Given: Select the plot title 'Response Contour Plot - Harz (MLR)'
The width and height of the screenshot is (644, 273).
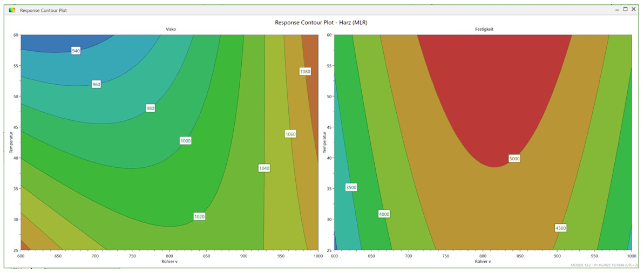Looking at the screenshot, I should (321, 23).
